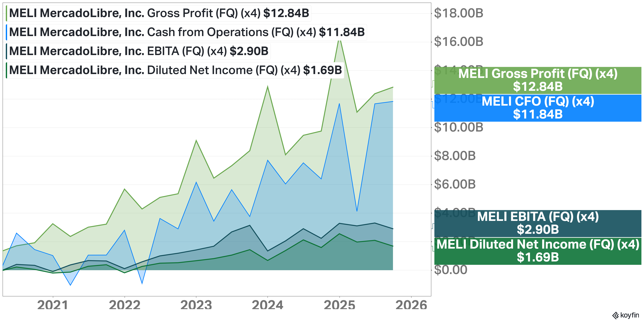
Task: Click the dark teal color bar beside EBITA legend
Action: click(6, 51)
